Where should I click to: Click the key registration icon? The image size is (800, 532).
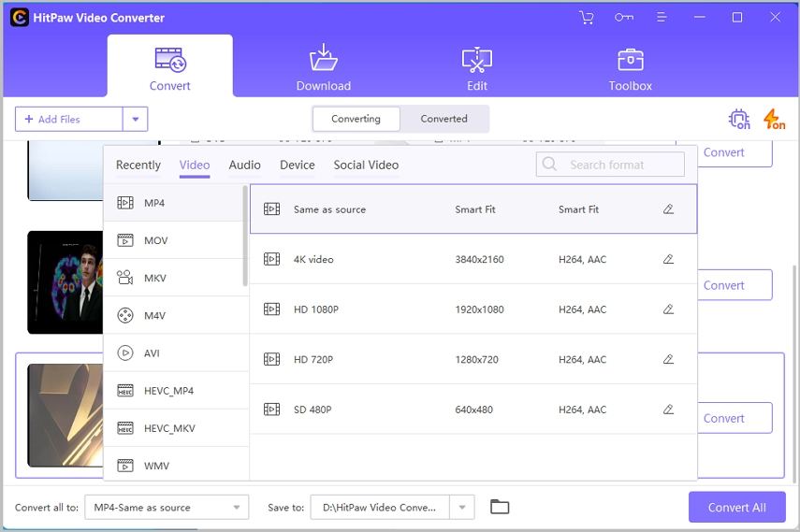624,18
